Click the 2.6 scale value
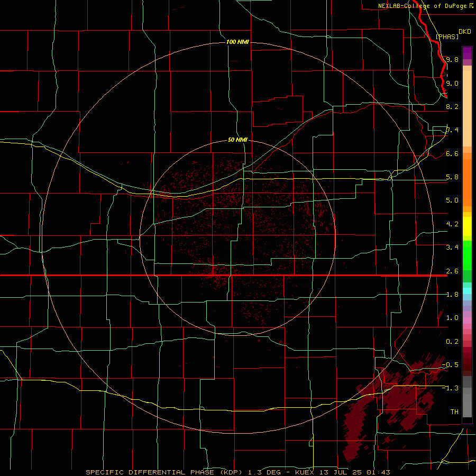Screen dimensions: 476x476 (x=452, y=271)
